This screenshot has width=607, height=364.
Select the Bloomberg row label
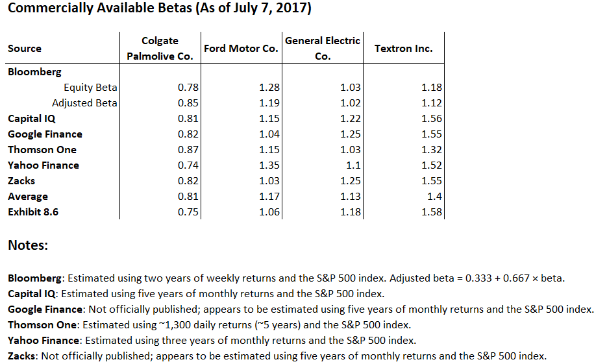pos(34,72)
